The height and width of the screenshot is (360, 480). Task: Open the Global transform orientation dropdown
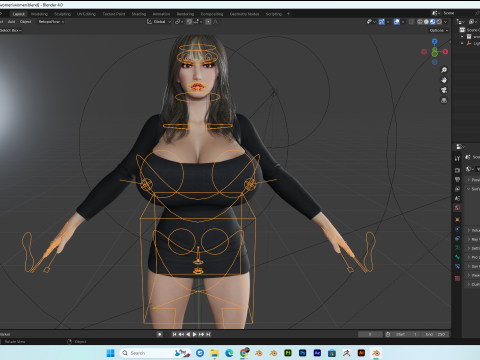[x=159, y=22]
